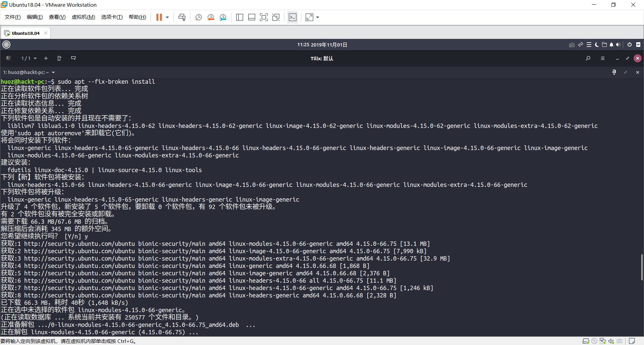This screenshot has width=644, height=345.
Task: Toggle the VMware library sidebar view
Action: 239,17
